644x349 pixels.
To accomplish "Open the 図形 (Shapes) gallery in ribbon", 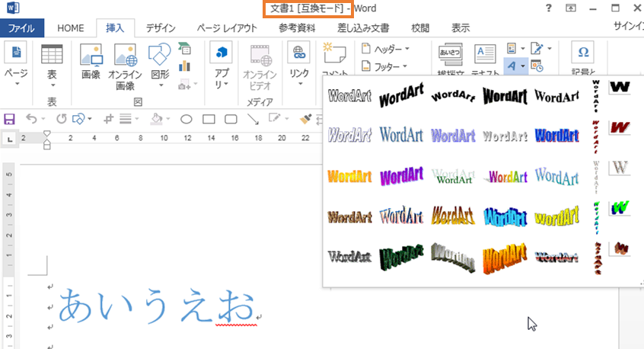I will tap(160, 65).
